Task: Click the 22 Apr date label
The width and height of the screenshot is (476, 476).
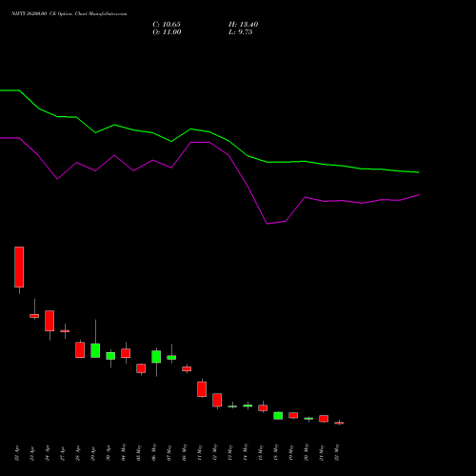Action: point(17,453)
